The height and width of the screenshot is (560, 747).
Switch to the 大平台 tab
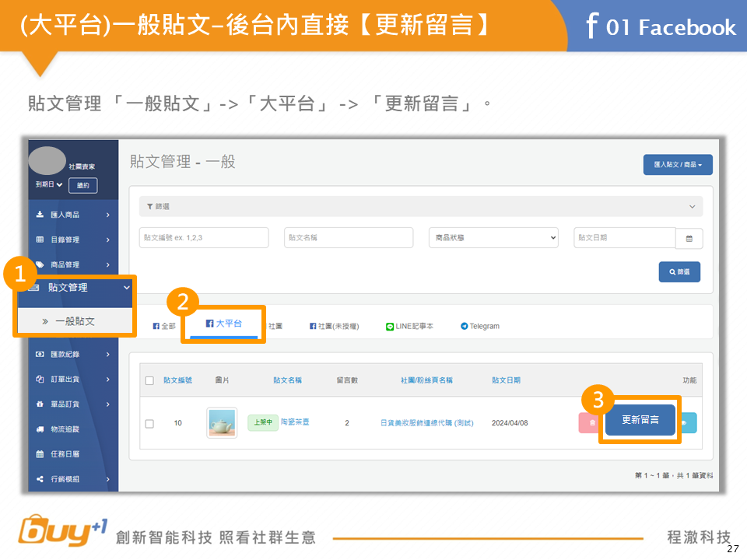(224, 323)
